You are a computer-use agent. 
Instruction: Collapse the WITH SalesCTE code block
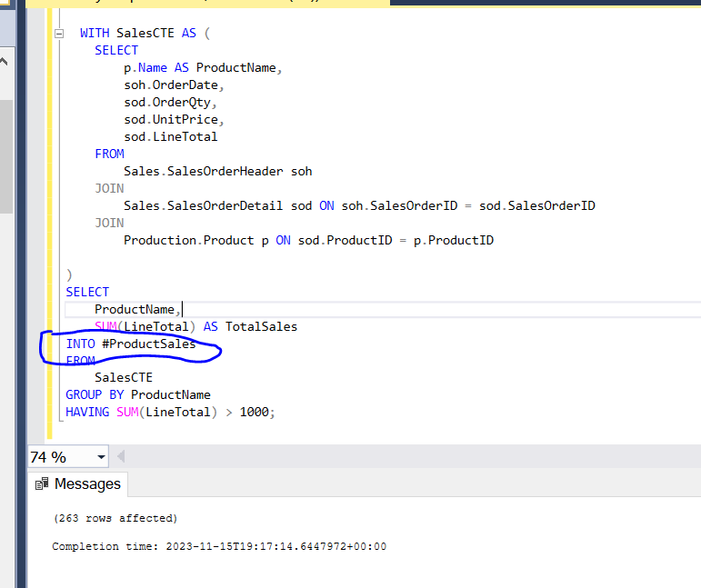point(60,34)
